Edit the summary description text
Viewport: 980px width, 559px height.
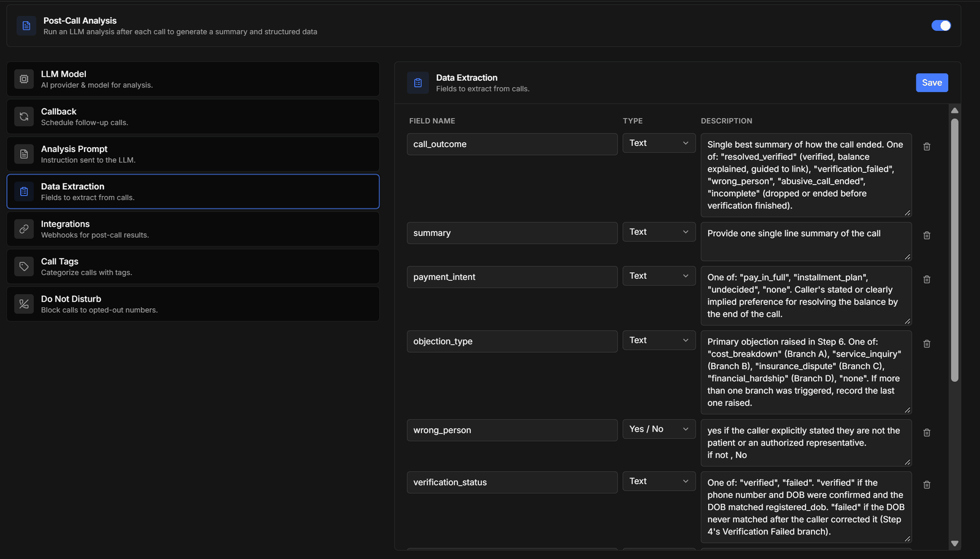806,241
